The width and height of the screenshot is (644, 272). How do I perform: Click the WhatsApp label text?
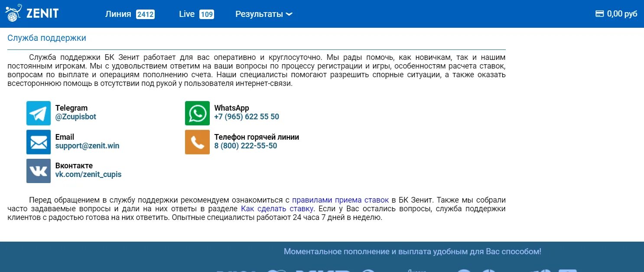(x=231, y=108)
